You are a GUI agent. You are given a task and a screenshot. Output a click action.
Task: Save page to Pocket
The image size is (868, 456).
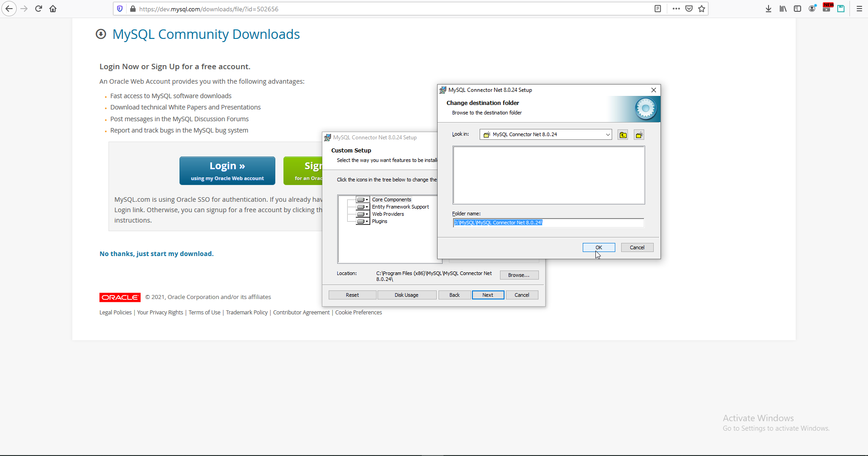pyautogui.click(x=689, y=9)
